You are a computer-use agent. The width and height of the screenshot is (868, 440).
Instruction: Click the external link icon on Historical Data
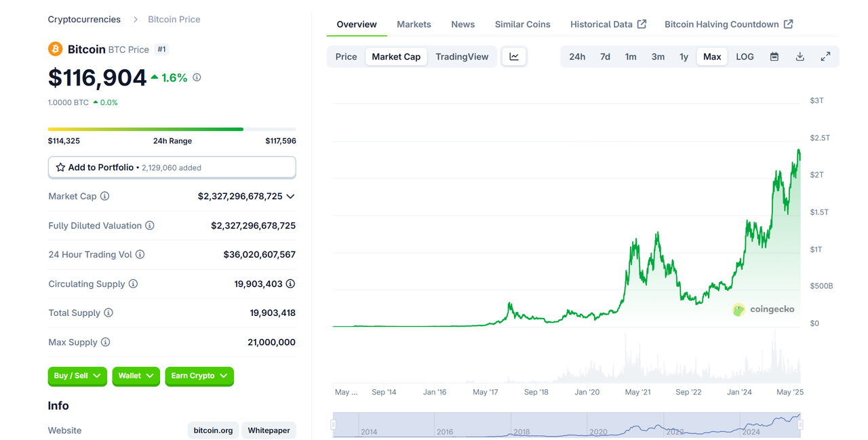tap(642, 24)
